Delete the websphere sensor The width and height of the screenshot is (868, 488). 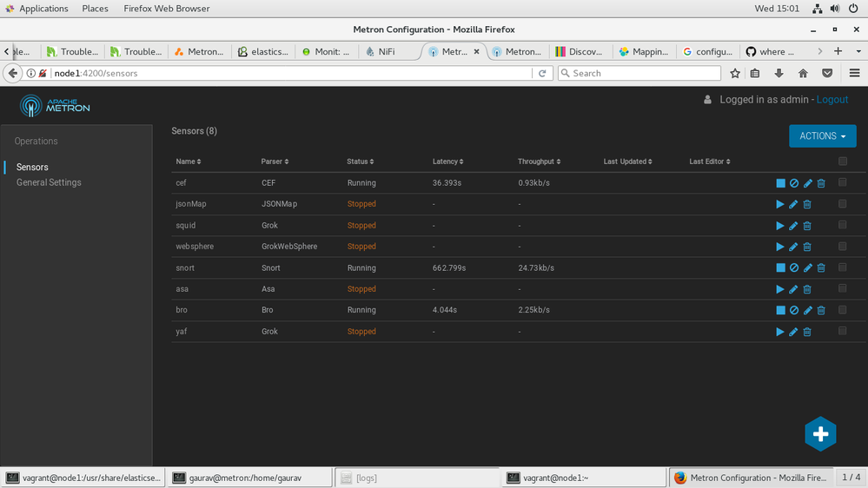807,247
